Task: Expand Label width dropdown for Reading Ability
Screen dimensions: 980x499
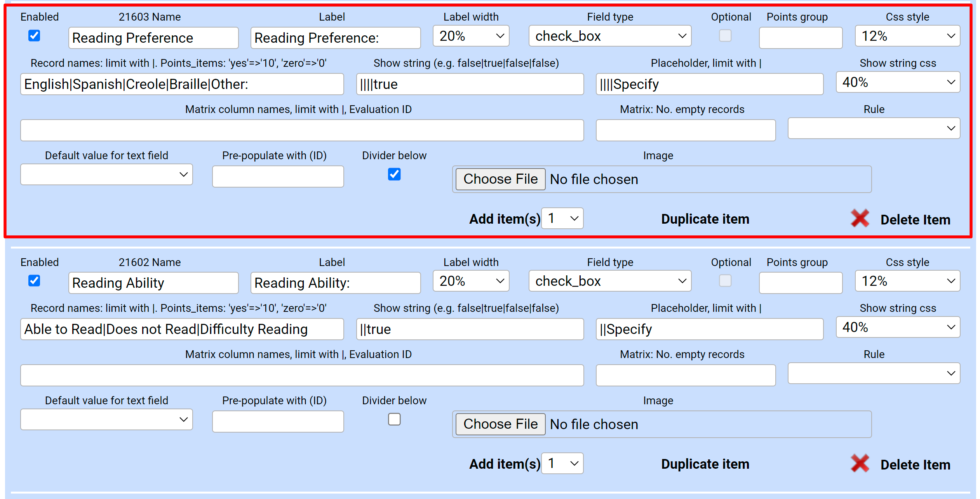Action: [470, 281]
